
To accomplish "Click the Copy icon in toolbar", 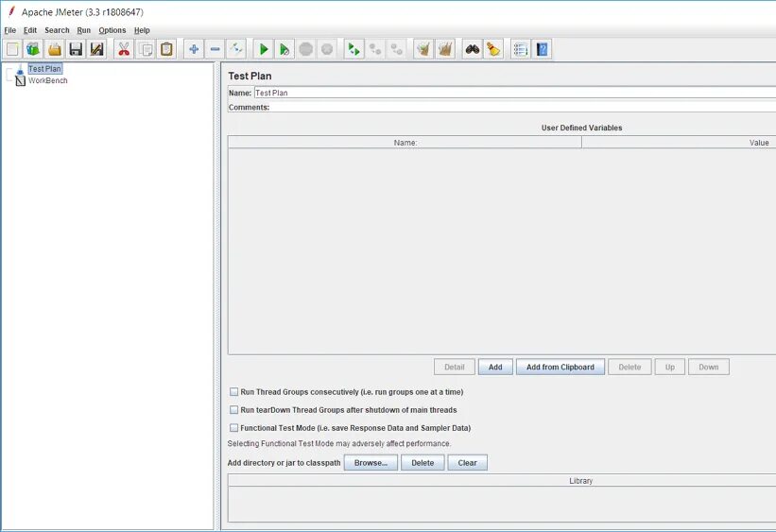I will point(146,49).
